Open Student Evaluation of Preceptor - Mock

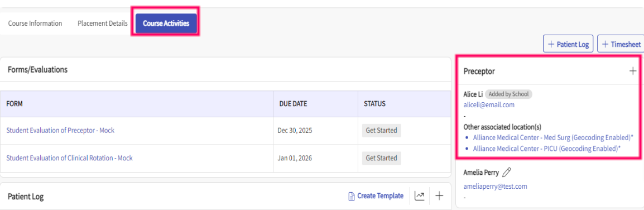(x=60, y=130)
